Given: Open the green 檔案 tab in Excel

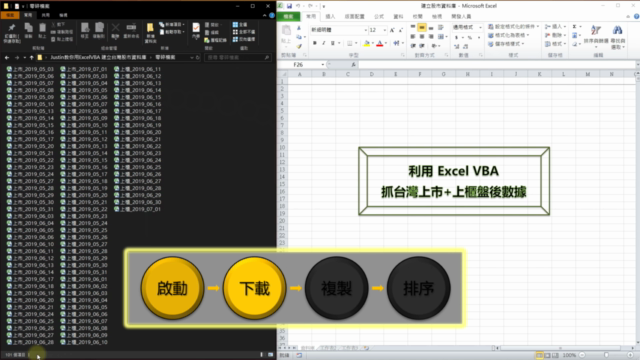Looking at the screenshot, I should [x=289, y=16].
